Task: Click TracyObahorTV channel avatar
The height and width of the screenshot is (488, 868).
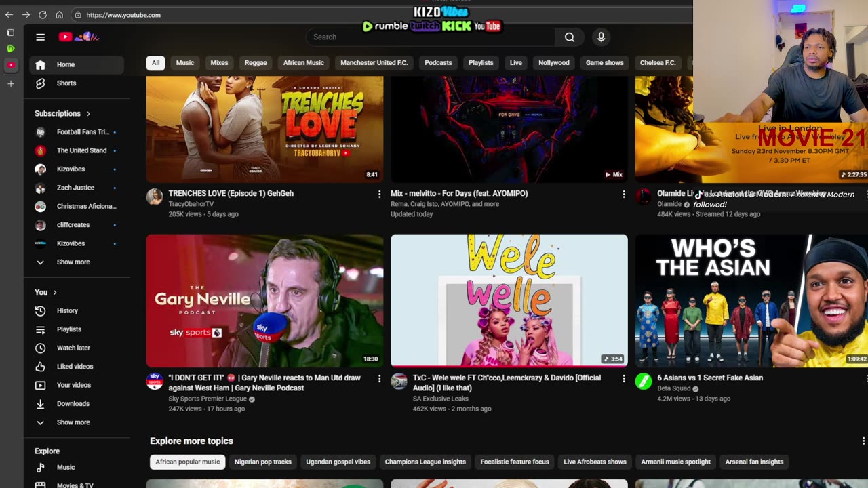Action: pos(155,197)
